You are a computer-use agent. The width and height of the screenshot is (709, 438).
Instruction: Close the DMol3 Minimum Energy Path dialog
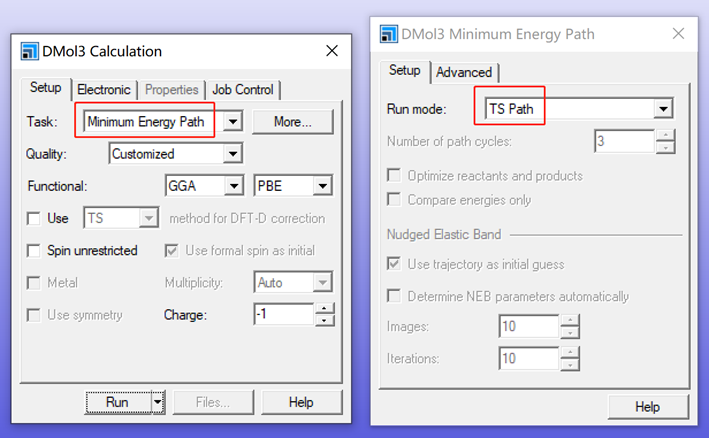[678, 34]
